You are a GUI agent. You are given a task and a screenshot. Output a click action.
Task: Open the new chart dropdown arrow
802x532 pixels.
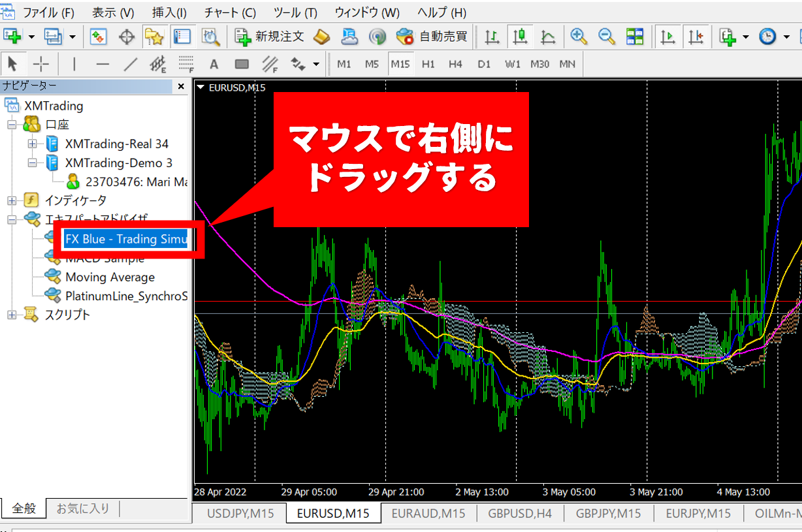pyautogui.click(x=32, y=37)
